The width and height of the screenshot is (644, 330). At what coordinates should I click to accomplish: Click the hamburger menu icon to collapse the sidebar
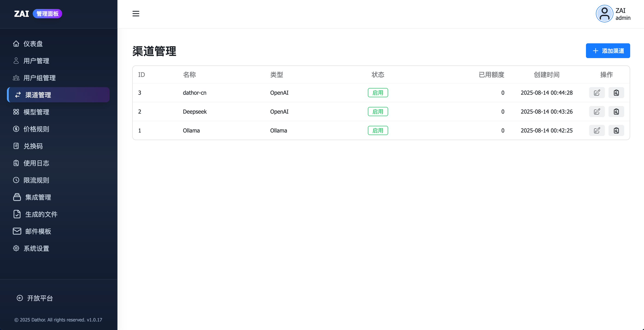point(136,14)
